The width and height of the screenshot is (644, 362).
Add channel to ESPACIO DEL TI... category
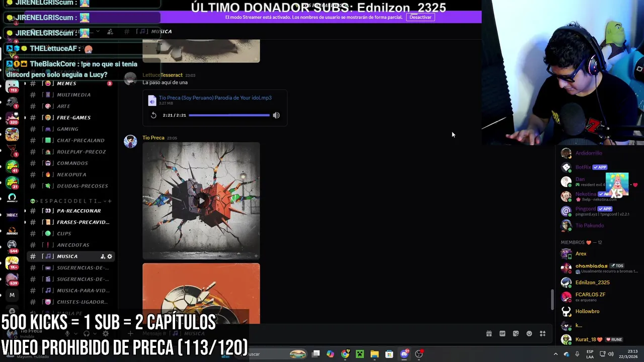pos(109,201)
